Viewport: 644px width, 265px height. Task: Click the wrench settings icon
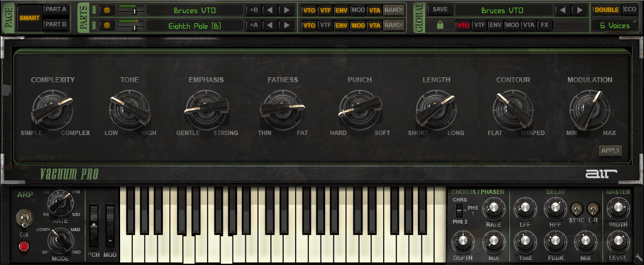[x=639, y=257]
